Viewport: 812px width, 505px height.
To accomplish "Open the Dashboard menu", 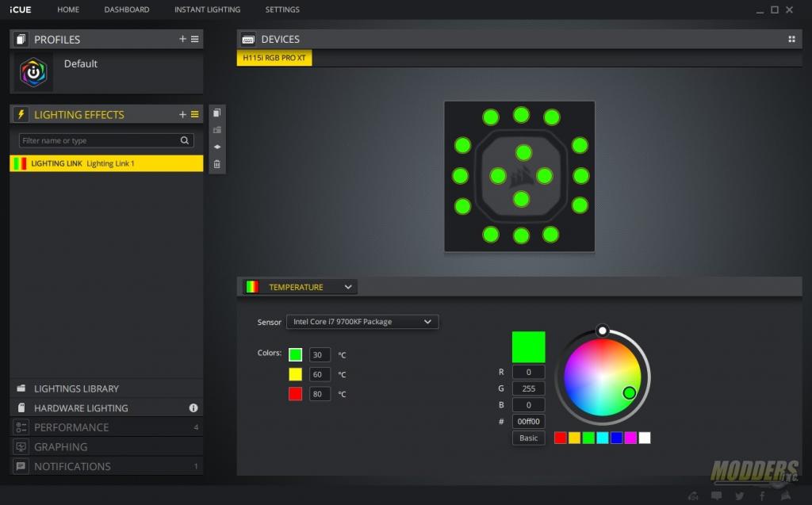I will pos(127,10).
